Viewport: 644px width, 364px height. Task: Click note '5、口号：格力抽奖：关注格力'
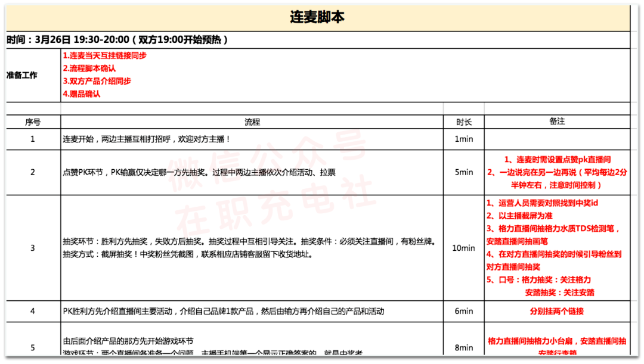(539, 280)
